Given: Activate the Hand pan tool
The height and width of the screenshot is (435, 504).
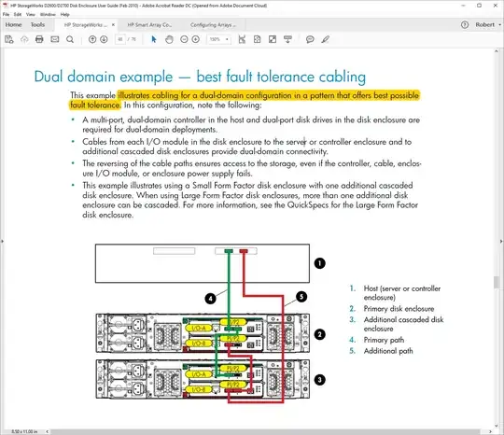Looking at the screenshot, I should pos(169,39).
